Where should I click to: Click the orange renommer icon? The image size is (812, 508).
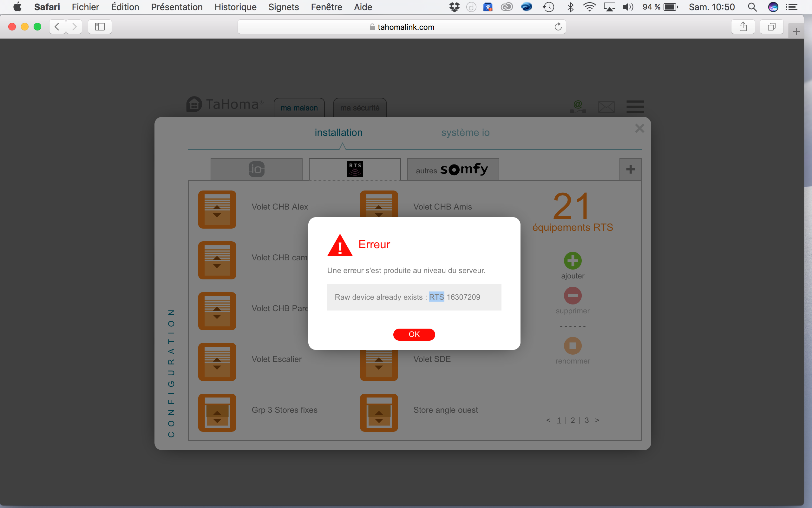[573, 346]
